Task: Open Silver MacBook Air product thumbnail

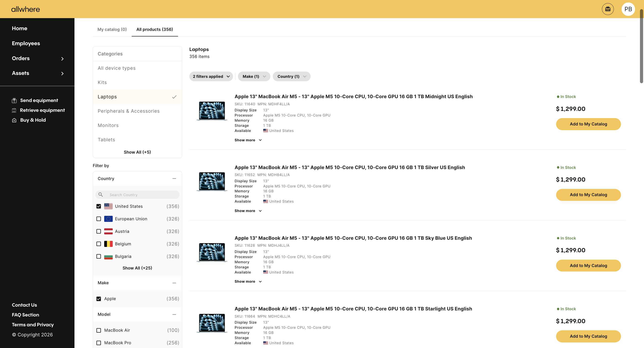Action: (212, 182)
